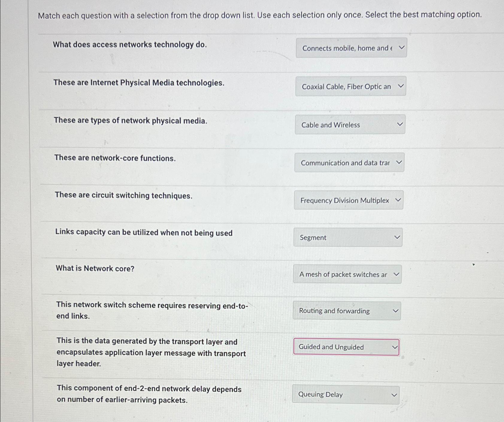Select the circuit switching techniques question
The height and width of the screenshot is (422, 504).
pos(123,195)
